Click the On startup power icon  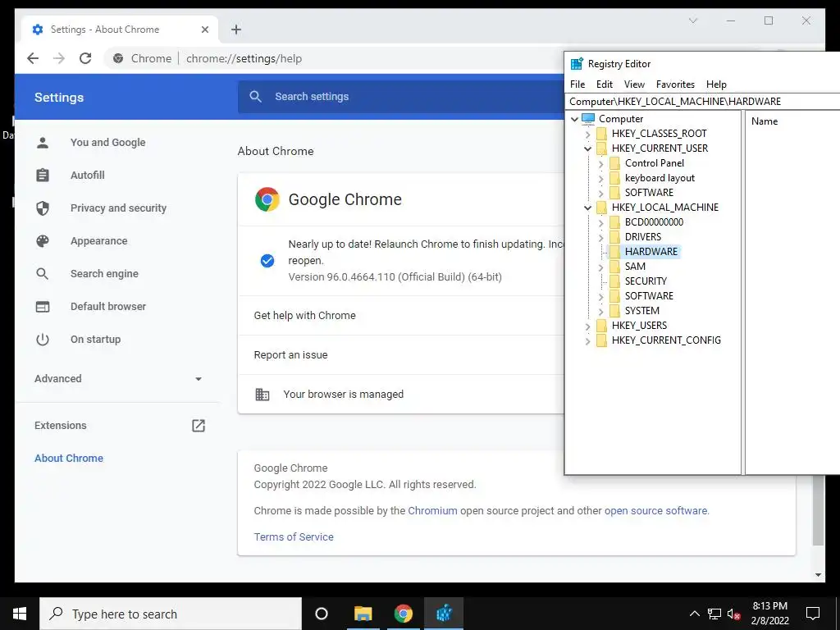click(x=43, y=340)
